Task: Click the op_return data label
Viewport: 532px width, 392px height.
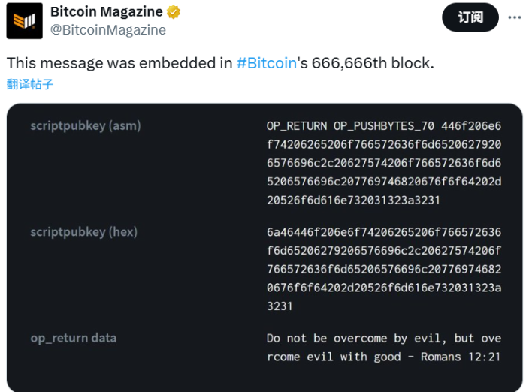Action: (x=74, y=338)
